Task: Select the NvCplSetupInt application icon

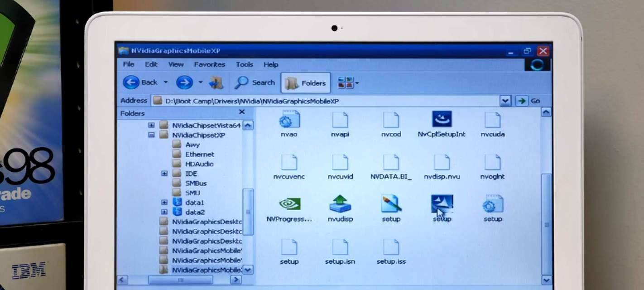Action: (442, 124)
